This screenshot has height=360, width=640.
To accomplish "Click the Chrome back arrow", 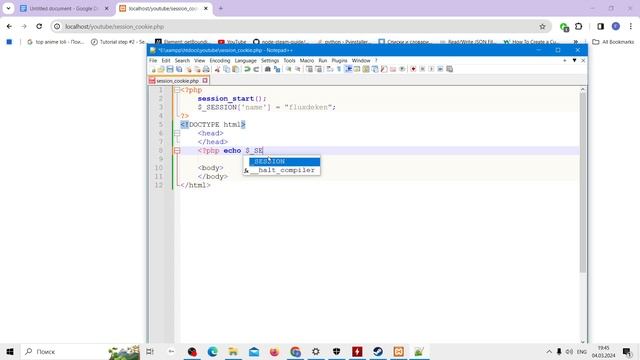I will point(9,27).
